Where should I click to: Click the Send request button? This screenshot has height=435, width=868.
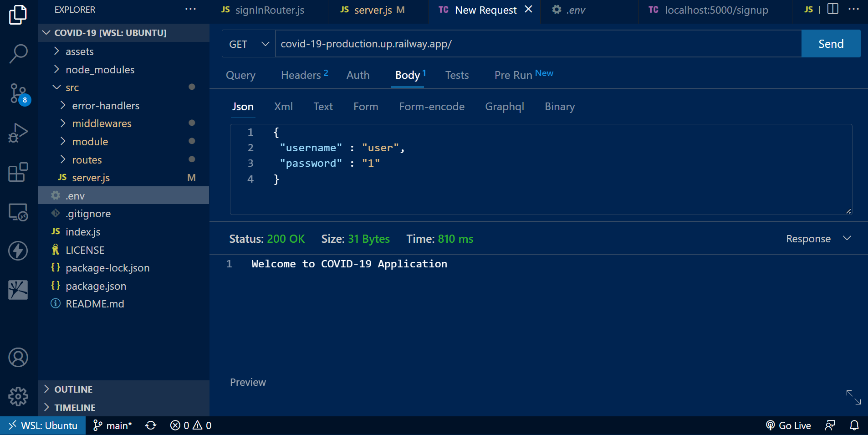point(831,44)
